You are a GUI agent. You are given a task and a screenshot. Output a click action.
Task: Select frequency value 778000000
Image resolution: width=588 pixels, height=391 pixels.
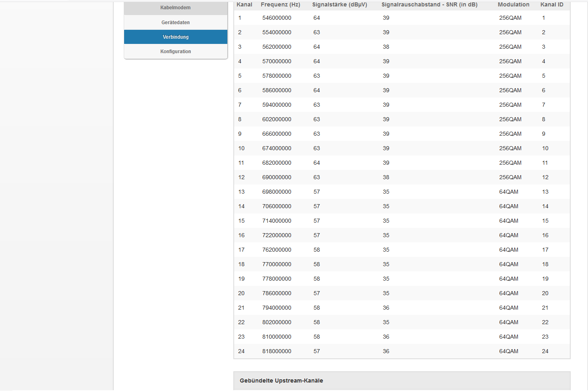(x=277, y=279)
